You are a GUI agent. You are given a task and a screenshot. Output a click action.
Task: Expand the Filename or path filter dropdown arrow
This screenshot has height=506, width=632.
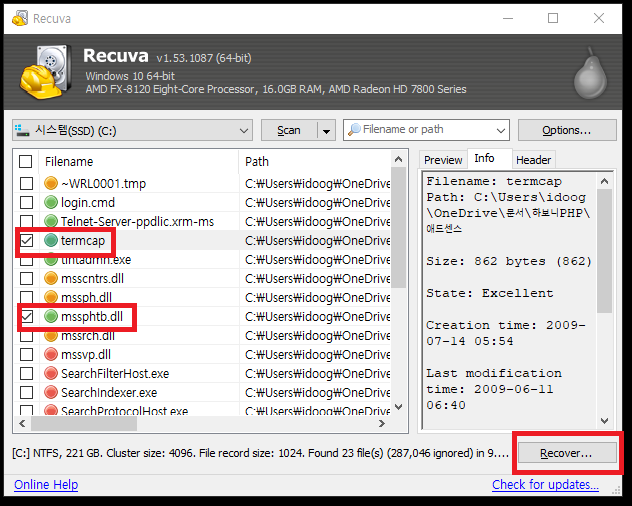point(501,130)
